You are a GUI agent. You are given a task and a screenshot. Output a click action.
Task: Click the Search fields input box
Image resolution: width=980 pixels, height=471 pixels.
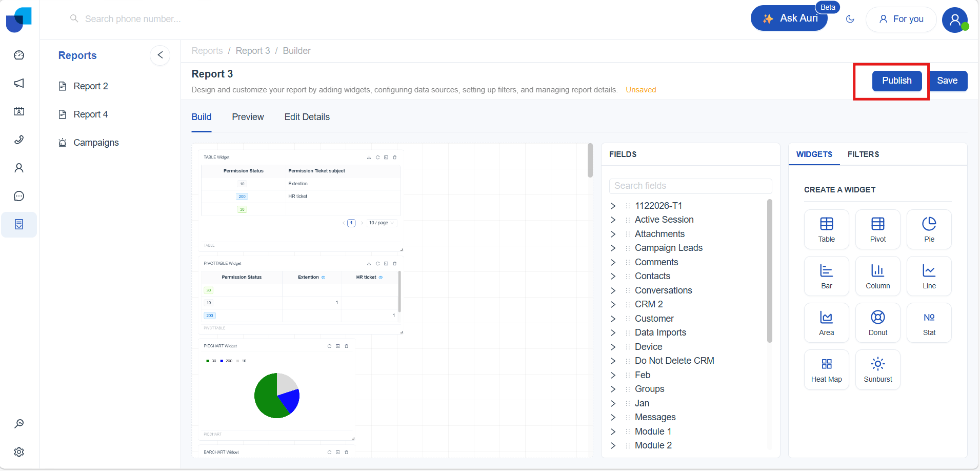tap(690, 186)
